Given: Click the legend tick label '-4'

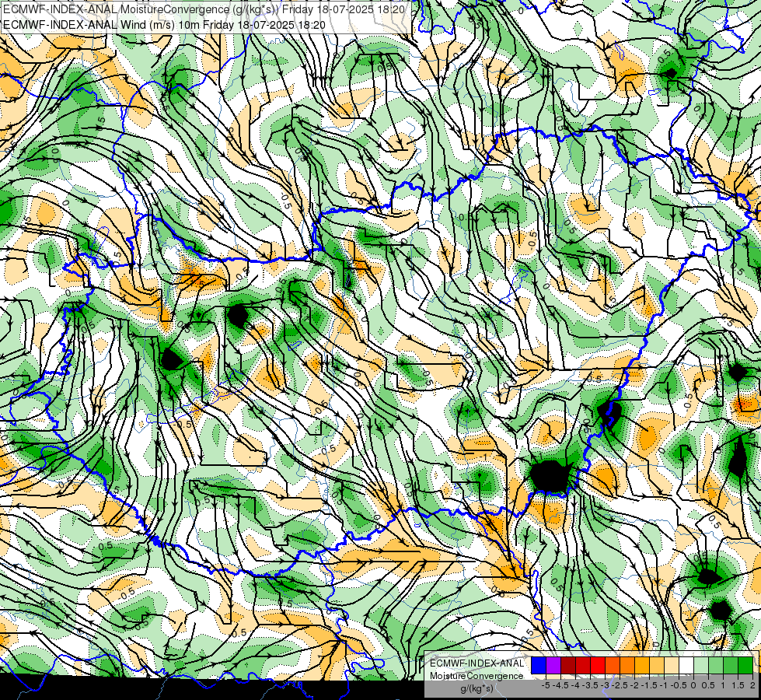Looking at the screenshot, I should (575, 685).
